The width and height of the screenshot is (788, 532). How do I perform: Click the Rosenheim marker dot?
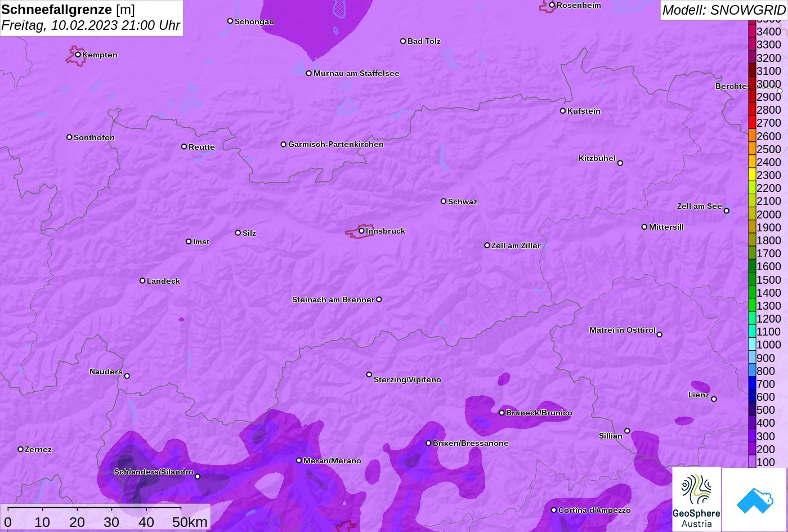coord(552,5)
